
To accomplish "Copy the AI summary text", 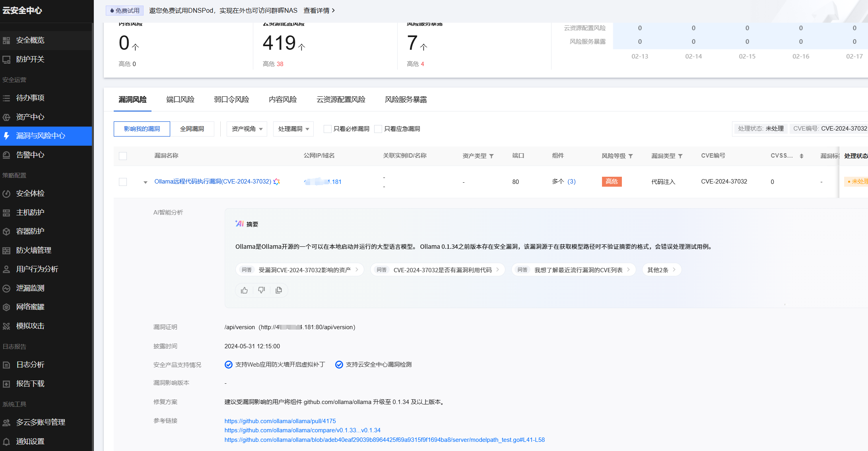I will (279, 290).
